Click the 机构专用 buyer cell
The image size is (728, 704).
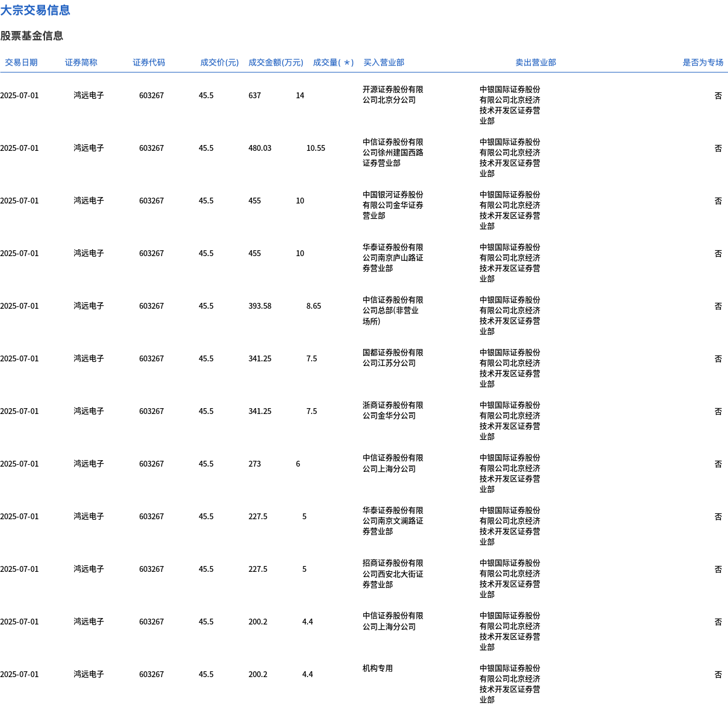tap(377, 668)
